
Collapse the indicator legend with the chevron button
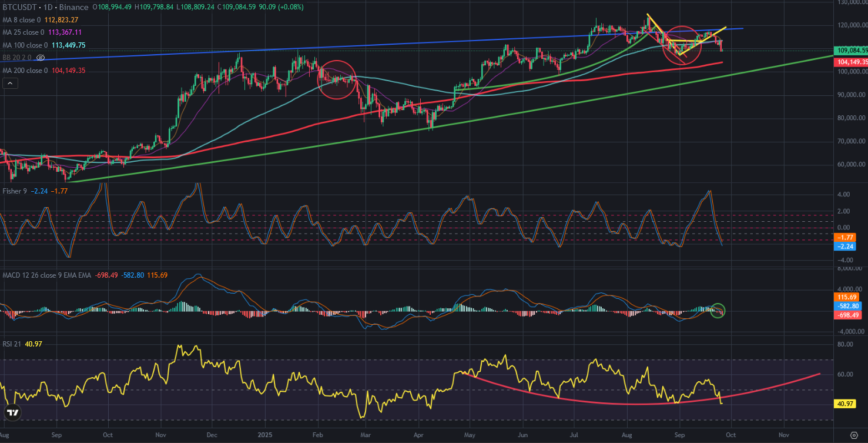click(x=9, y=84)
